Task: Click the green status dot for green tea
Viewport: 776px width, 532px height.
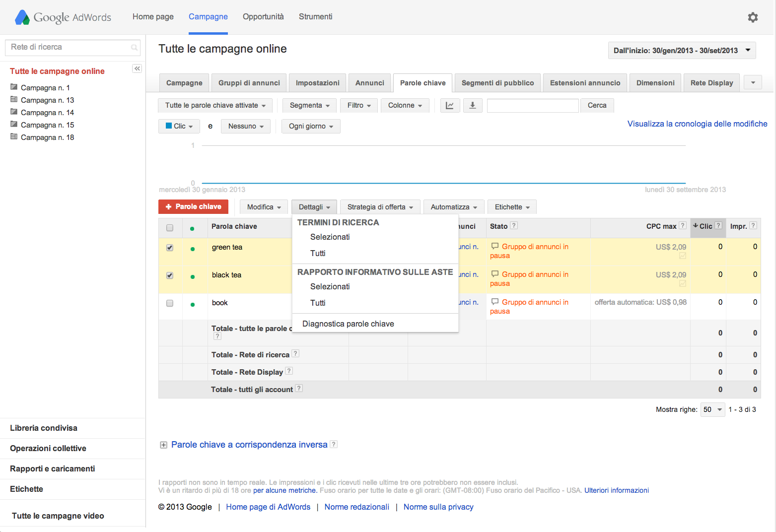Action: [193, 249]
